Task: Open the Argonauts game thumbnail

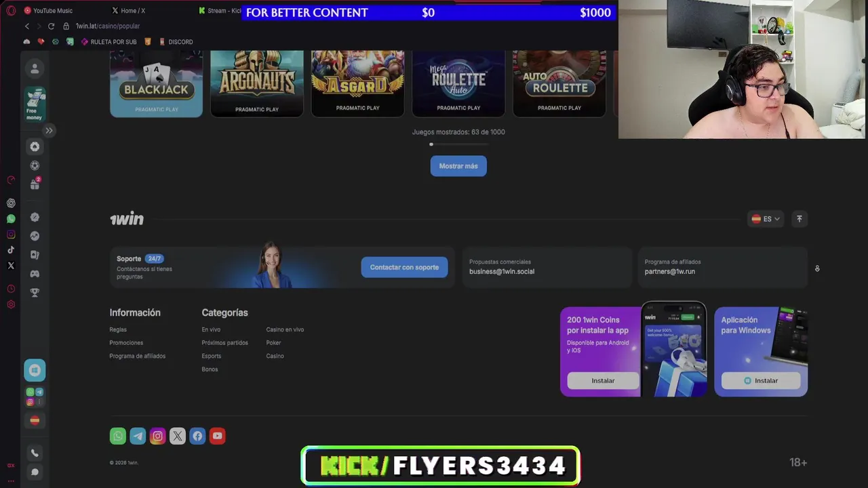Action: click(257, 84)
